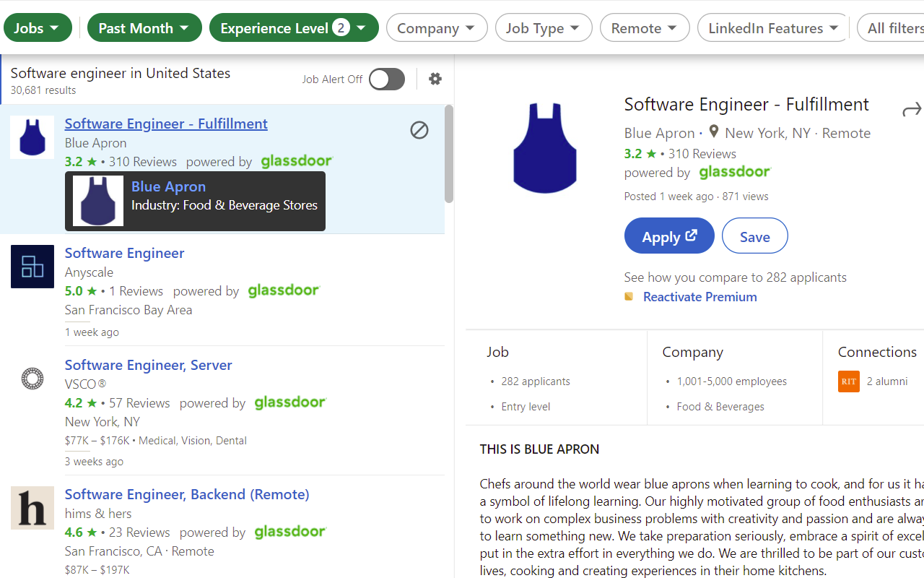
Task: Click the 2 alumni connections text
Action: (887, 381)
